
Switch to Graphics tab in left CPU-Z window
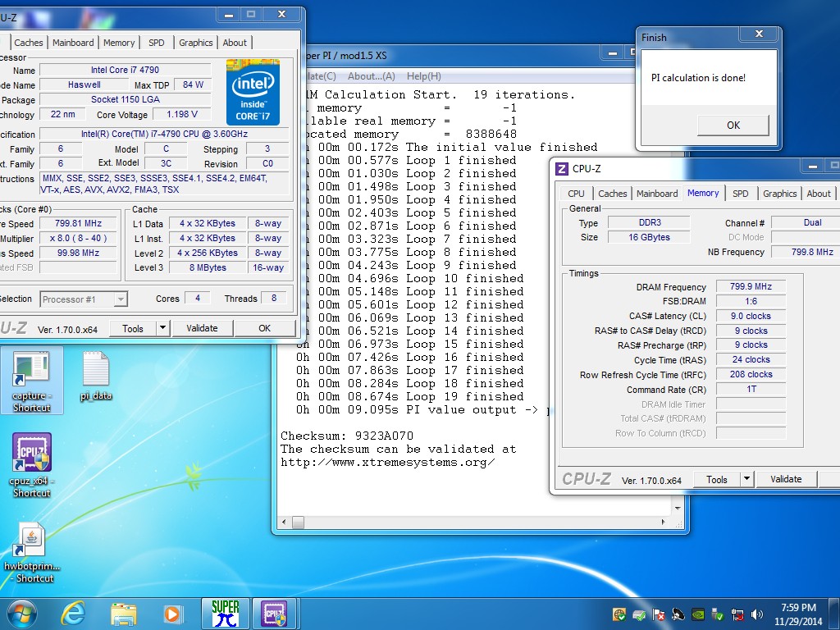point(195,43)
